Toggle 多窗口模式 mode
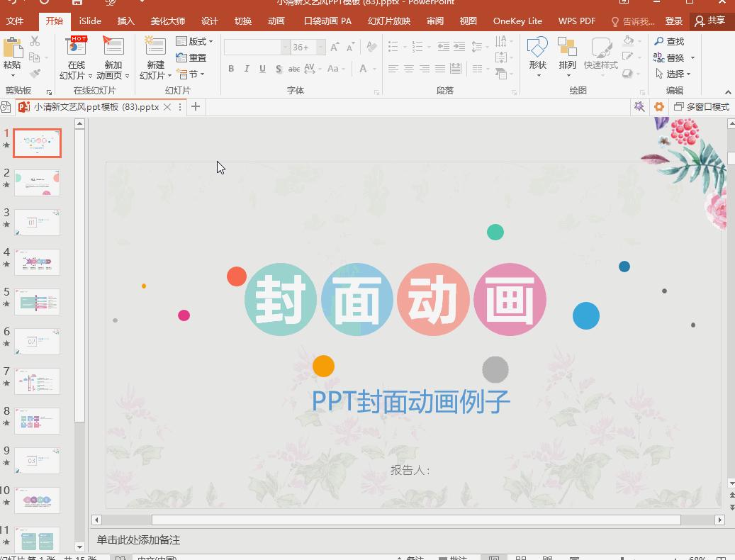Viewport: 735px width, 560px height. [x=701, y=106]
